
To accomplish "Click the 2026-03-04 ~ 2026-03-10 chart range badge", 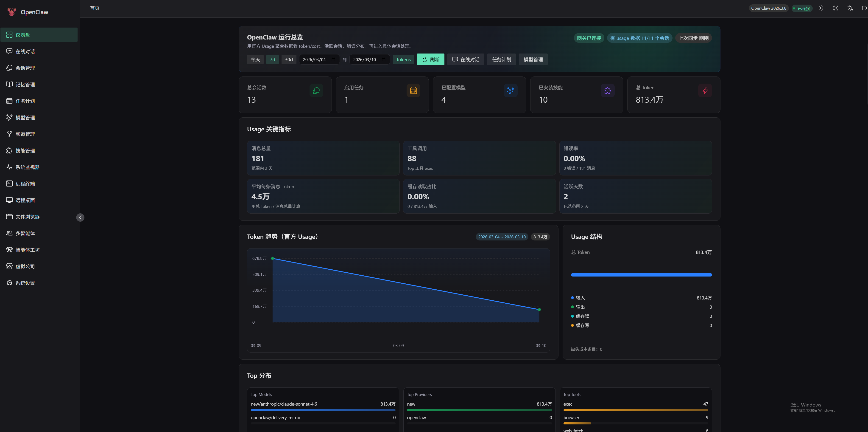I will point(502,237).
